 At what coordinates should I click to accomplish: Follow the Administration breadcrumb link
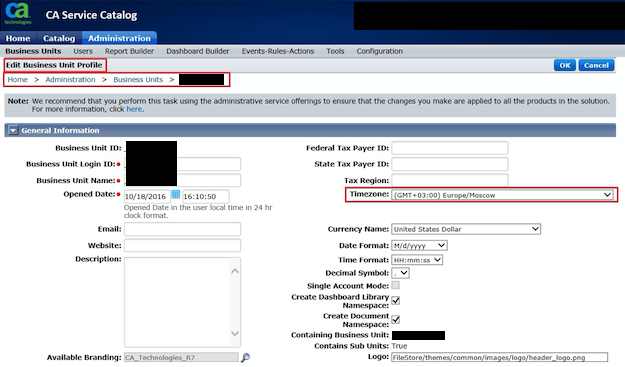pyautogui.click(x=70, y=79)
